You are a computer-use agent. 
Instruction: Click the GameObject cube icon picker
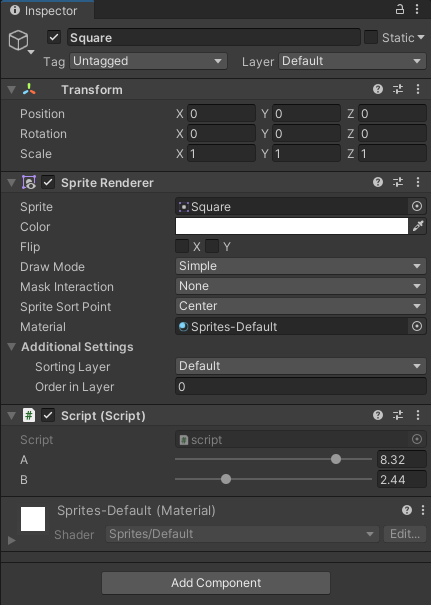click(19, 40)
